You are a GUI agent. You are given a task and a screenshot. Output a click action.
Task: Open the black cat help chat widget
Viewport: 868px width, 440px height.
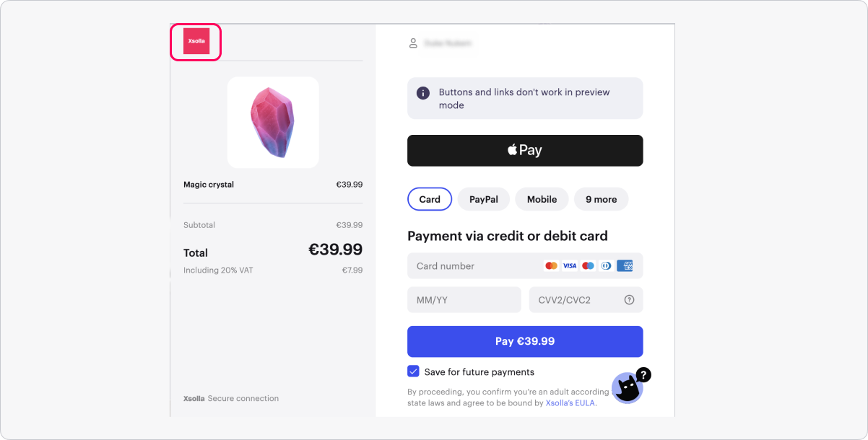click(x=628, y=388)
